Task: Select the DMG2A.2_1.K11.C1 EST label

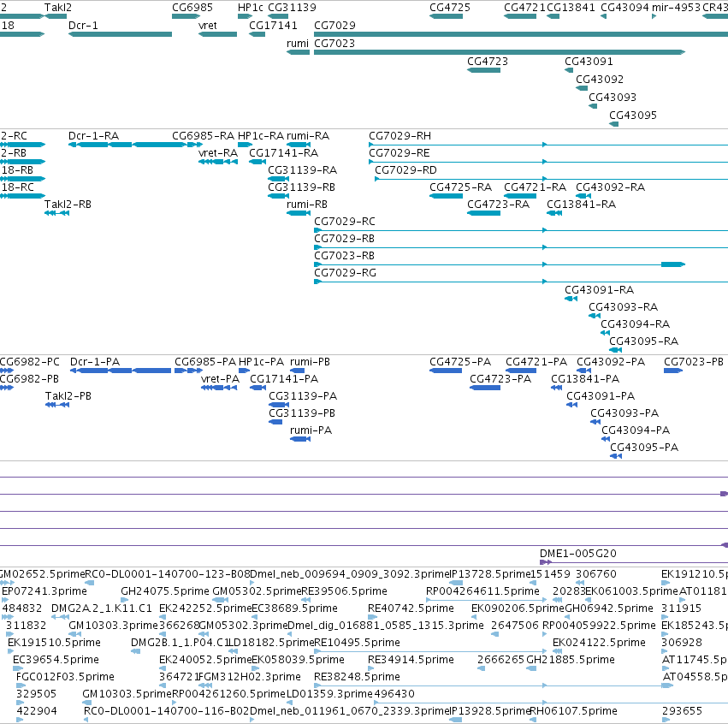Action: (102, 608)
